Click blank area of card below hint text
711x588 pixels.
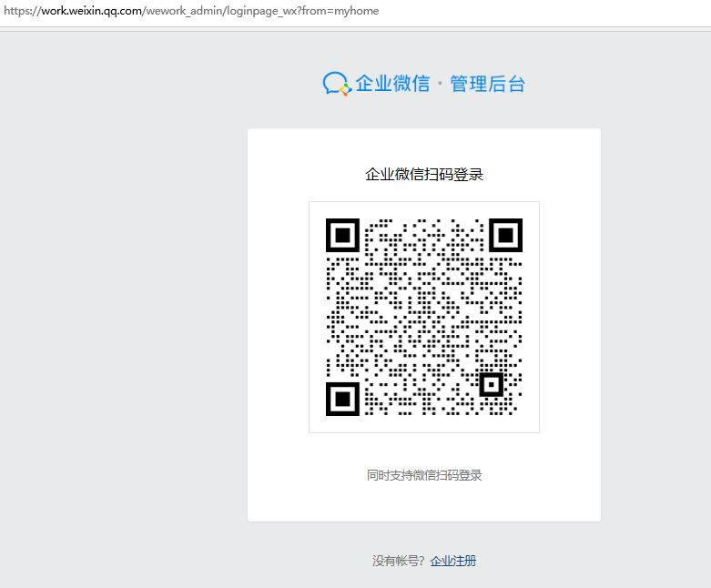point(424,502)
